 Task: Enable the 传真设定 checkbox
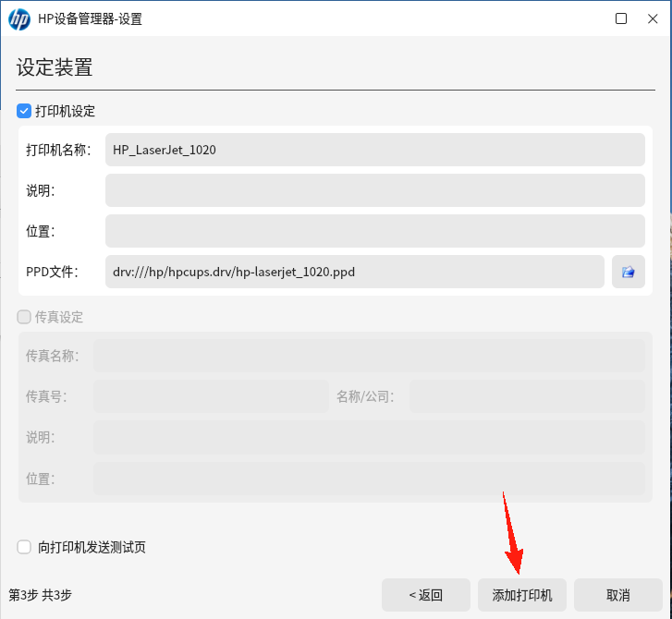click(x=24, y=317)
